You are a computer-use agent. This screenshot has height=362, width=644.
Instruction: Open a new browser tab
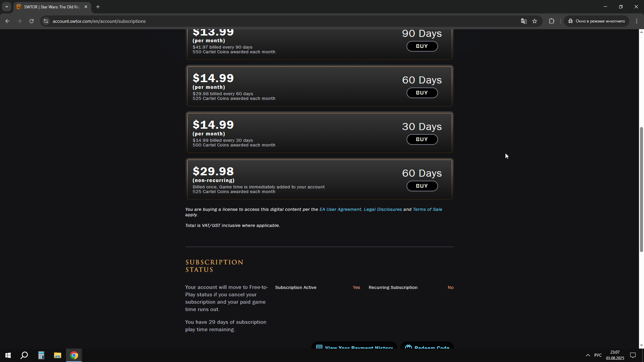[98, 7]
